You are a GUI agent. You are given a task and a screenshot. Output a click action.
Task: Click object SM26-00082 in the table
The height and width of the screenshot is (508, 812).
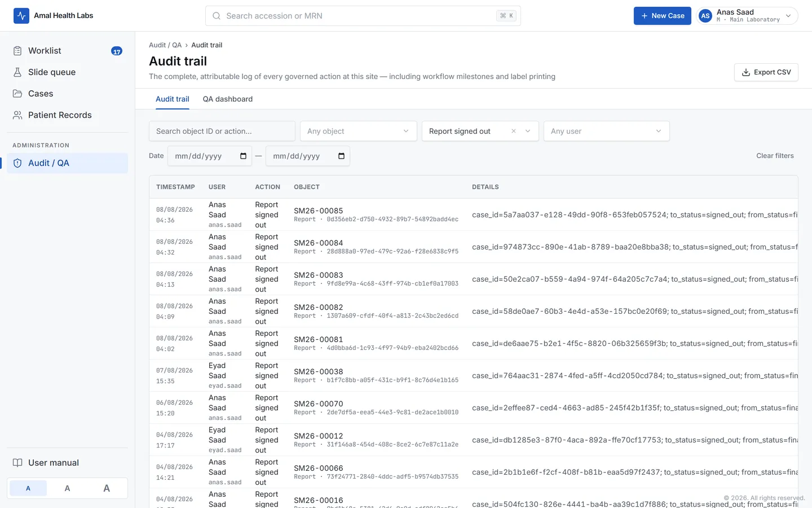319,307
